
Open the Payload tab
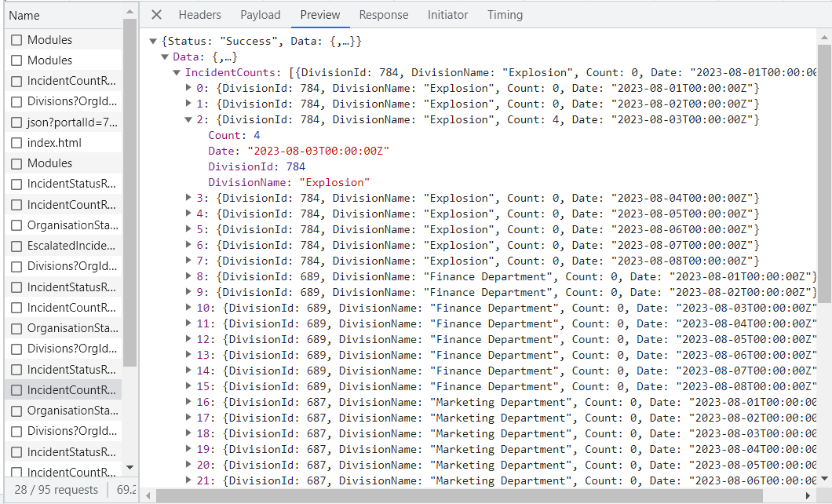261,15
